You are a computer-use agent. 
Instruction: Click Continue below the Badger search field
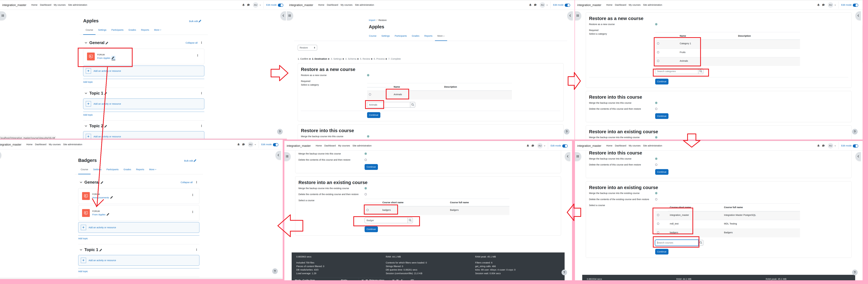click(371, 230)
